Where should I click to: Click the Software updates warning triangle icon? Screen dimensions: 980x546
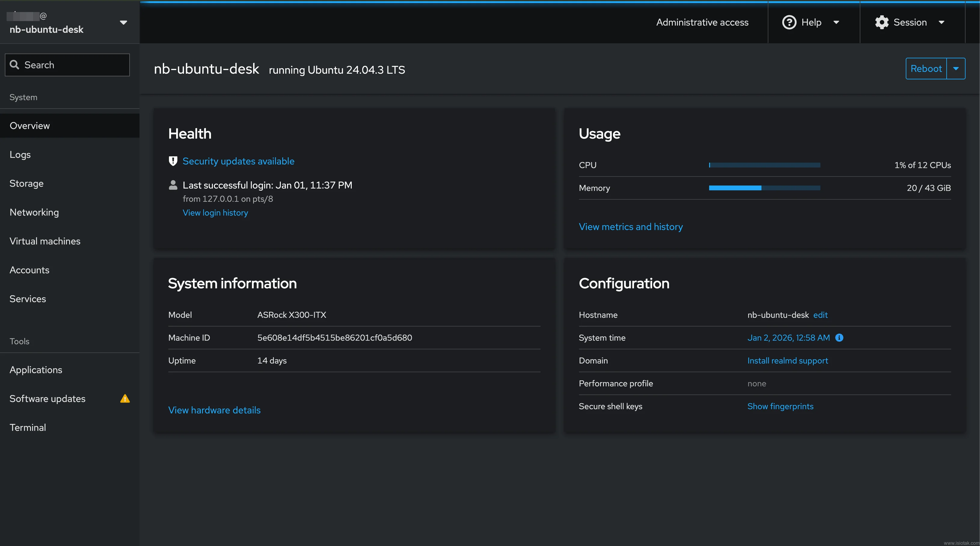(x=125, y=398)
